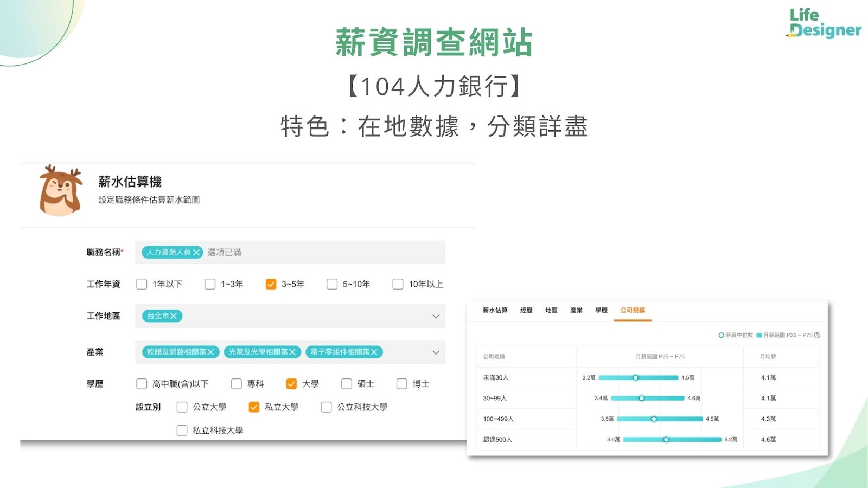Open the 地區 tab
868x488 pixels.
pyautogui.click(x=551, y=311)
